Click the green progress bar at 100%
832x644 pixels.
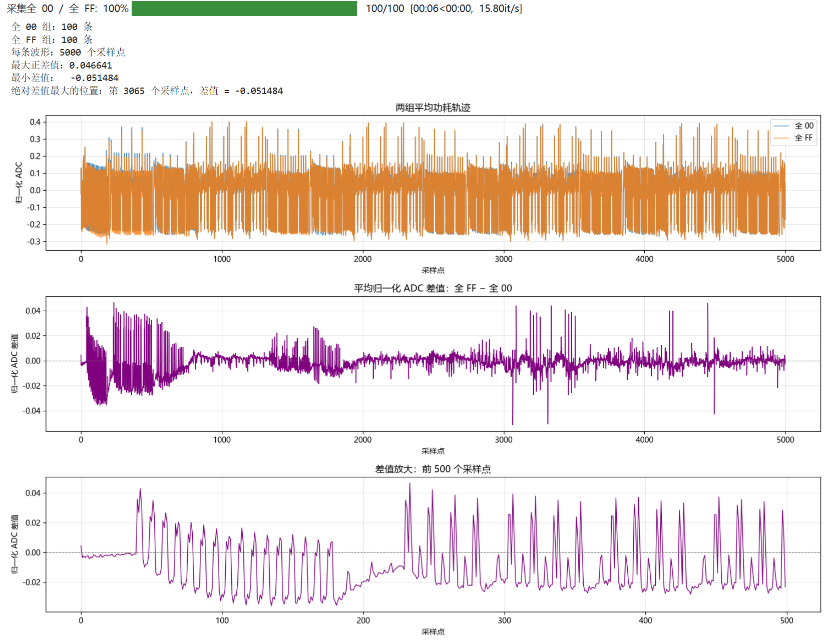[244, 9]
